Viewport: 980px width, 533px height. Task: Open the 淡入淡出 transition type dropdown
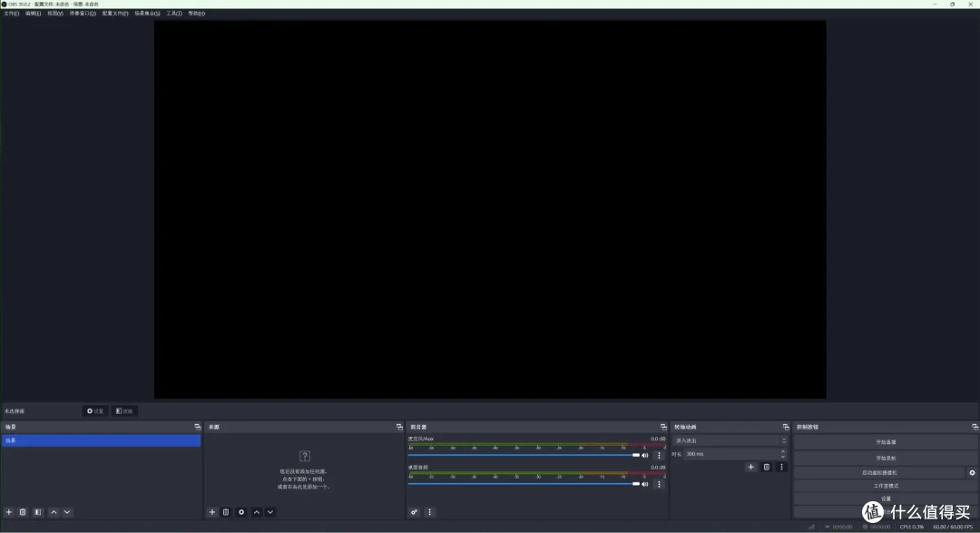click(730, 440)
